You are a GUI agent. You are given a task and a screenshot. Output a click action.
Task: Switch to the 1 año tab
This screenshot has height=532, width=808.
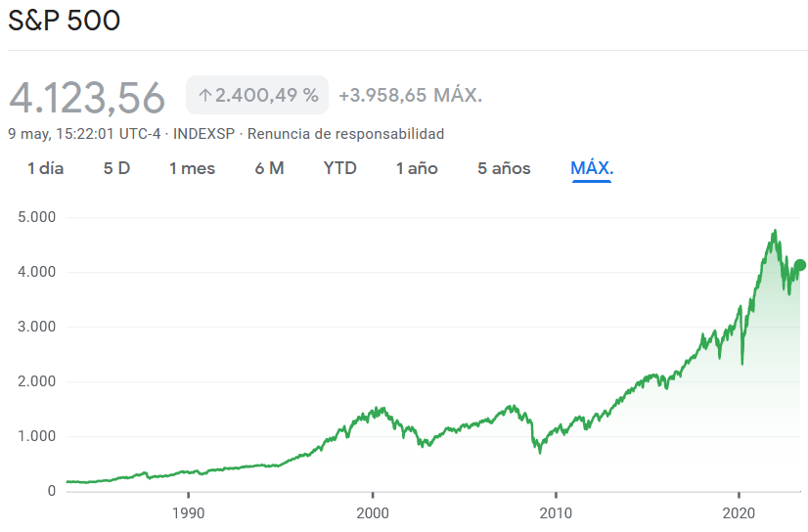[x=417, y=168]
